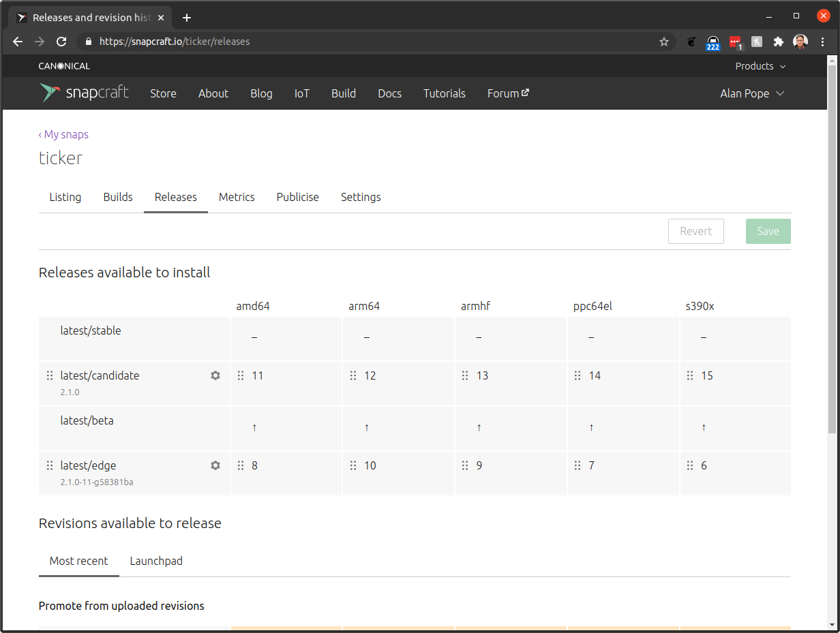Screen dimensions: 840x633
Task: Open the browser Extensions puzzle icon
Action: point(778,42)
